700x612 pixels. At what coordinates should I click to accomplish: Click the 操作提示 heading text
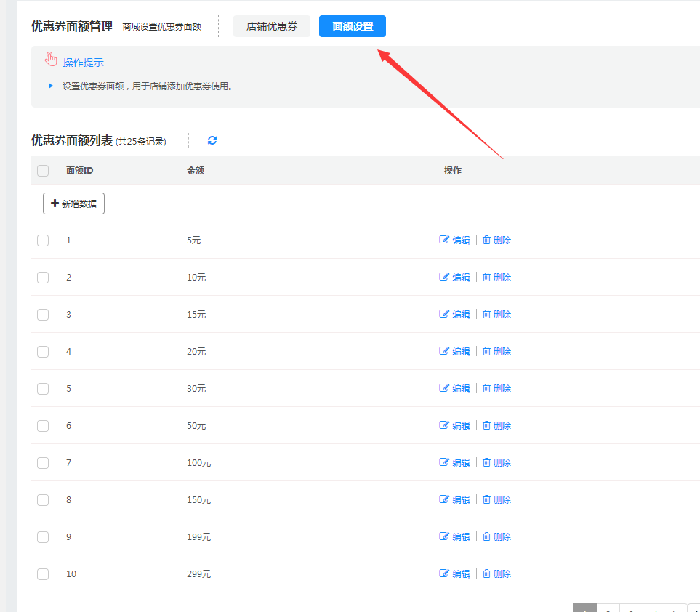coord(83,63)
